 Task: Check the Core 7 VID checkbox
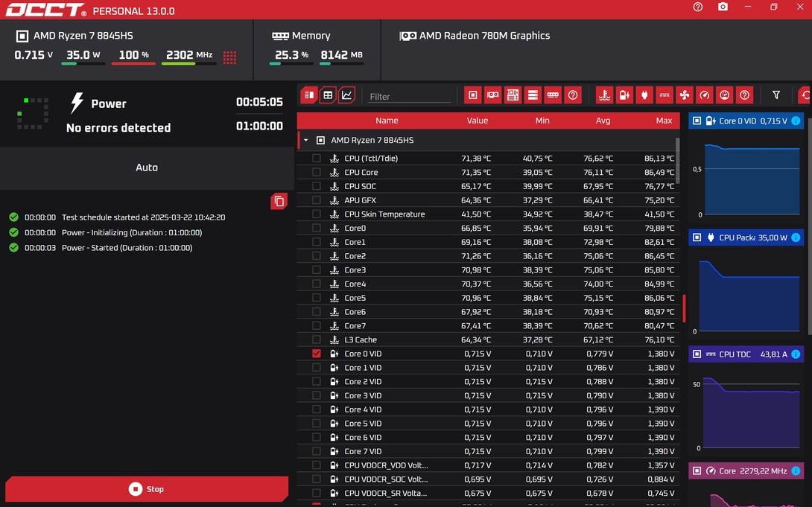tap(317, 452)
